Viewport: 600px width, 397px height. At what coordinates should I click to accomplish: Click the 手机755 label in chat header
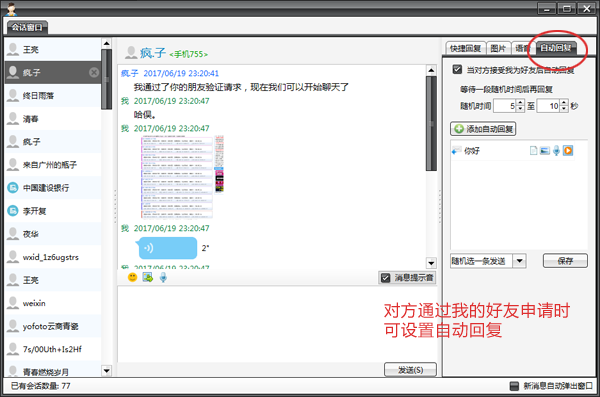[189, 54]
